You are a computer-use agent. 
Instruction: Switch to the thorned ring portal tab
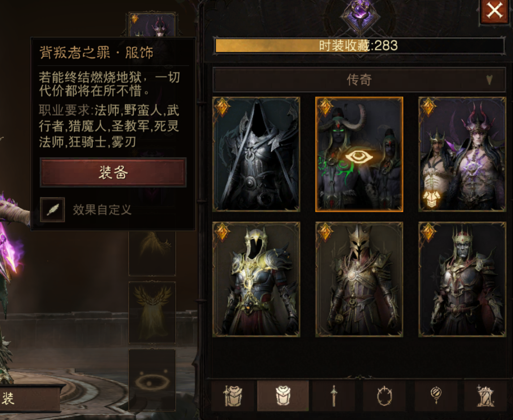(x=384, y=395)
